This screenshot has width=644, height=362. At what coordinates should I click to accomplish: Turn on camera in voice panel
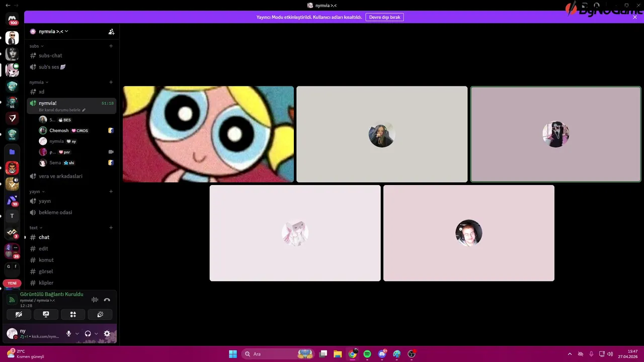coord(19,314)
